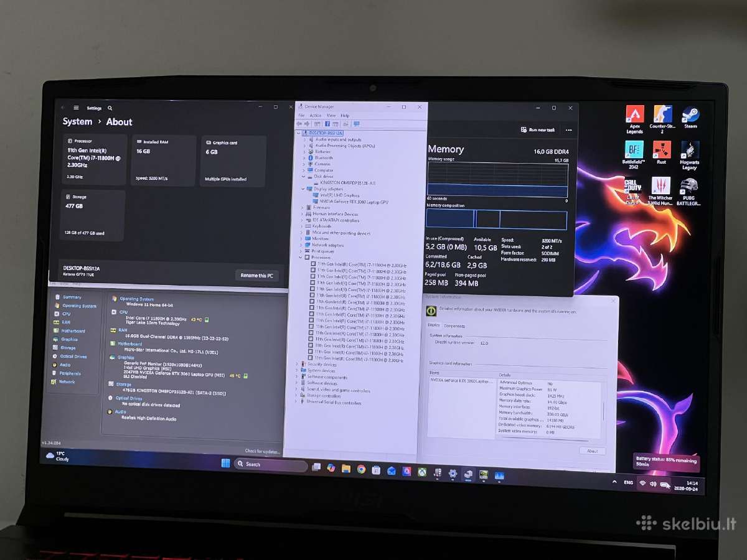Click Memory usage graph in Task Manager
The image size is (747, 560).
click(x=497, y=180)
